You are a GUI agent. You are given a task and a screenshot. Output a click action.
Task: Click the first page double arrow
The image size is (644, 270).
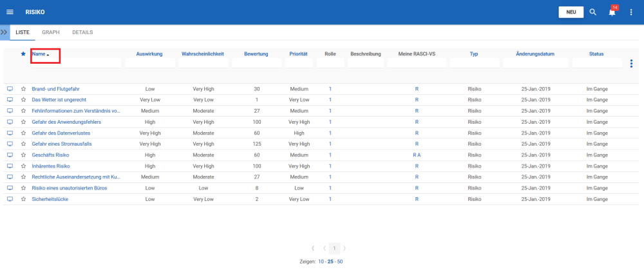[314, 248]
